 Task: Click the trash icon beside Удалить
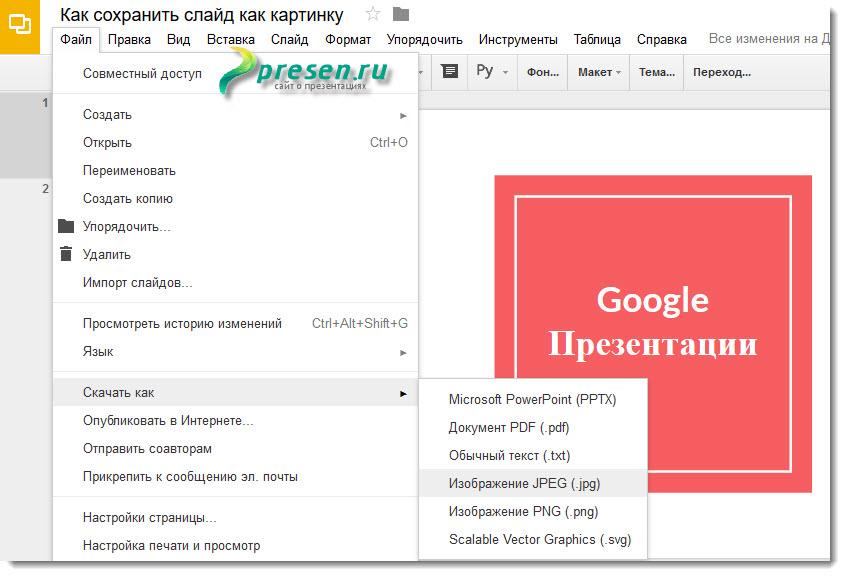(x=66, y=254)
